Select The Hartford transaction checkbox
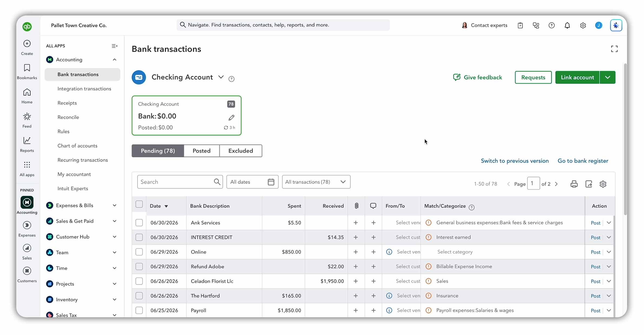The width and height of the screenshot is (644, 335). tap(139, 296)
